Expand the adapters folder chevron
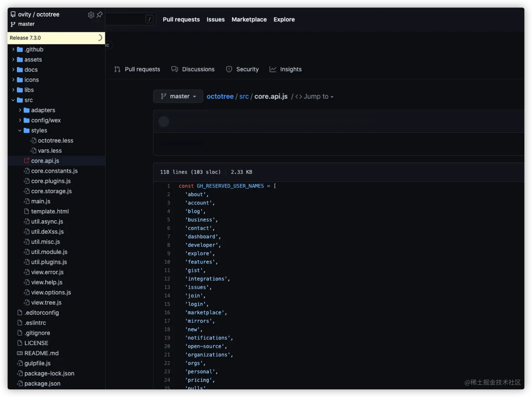 click(x=20, y=110)
